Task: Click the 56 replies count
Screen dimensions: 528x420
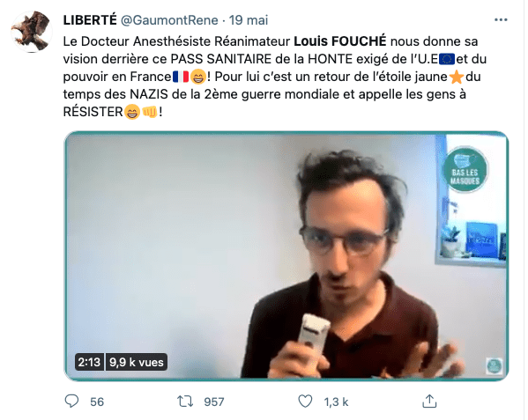Action: click(97, 402)
